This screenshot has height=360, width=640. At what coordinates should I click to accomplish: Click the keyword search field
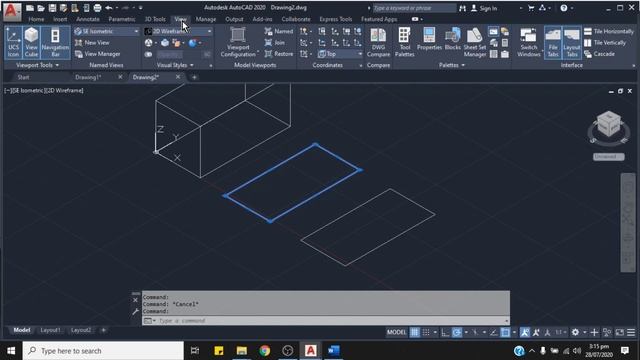414,8
